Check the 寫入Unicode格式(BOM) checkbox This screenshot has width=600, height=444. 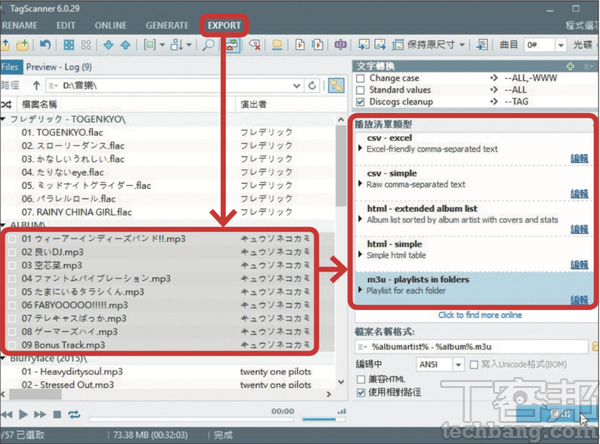pos(474,365)
